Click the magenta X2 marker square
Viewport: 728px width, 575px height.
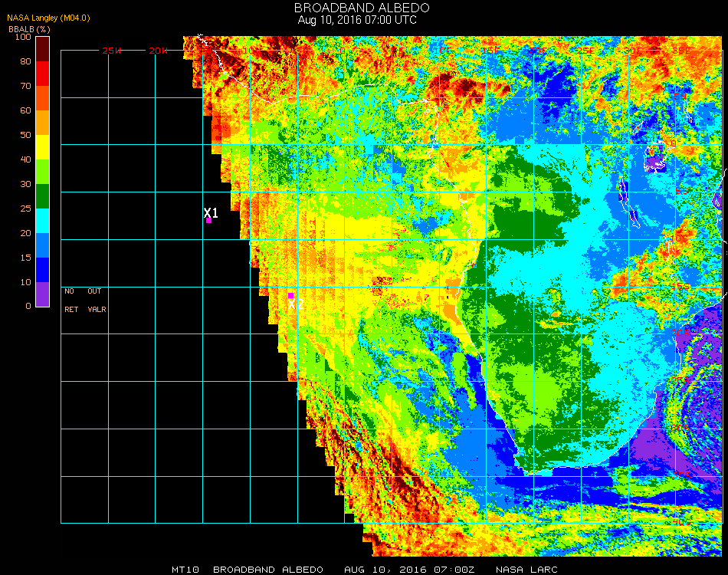pos(290,296)
